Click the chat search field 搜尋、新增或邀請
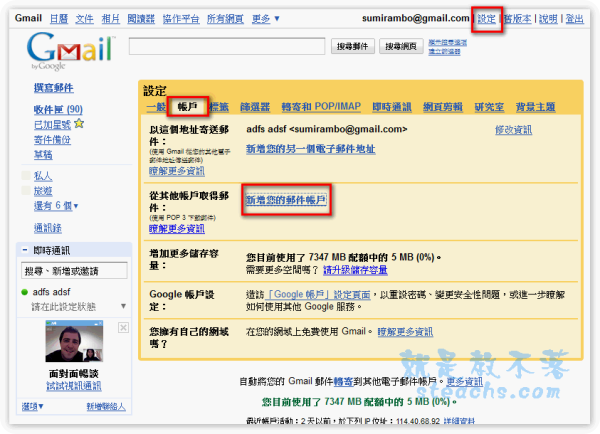Viewport: 600px width, 434px height. (x=74, y=271)
